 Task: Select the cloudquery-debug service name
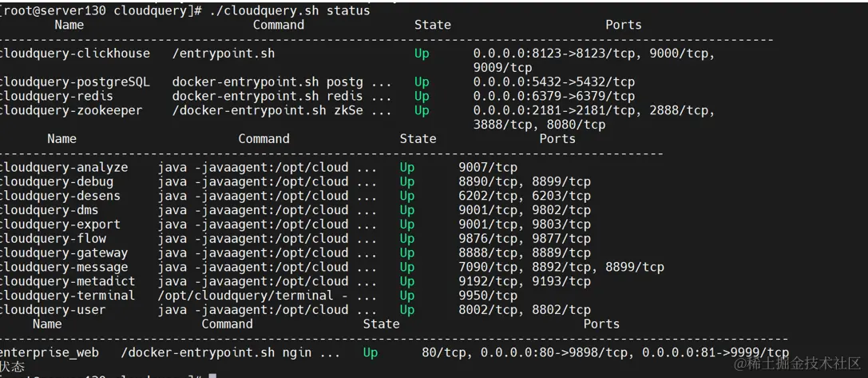click(x=57, y=181)
